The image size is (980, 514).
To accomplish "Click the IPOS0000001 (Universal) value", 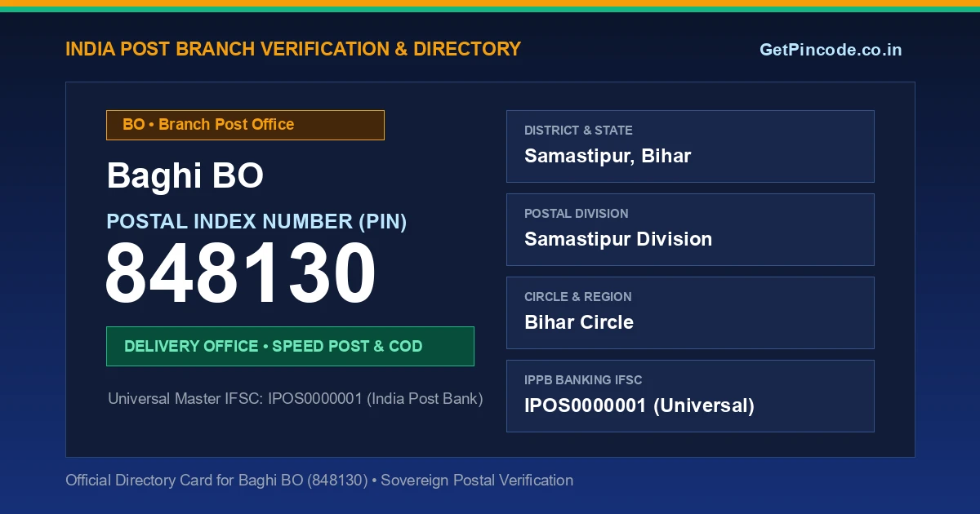I will coord(639,405).
